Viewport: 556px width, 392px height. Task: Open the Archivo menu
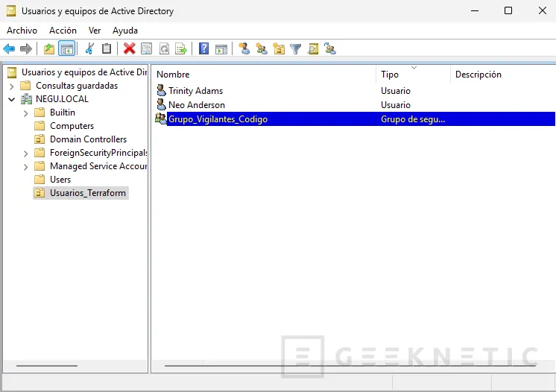pos(22,31)
